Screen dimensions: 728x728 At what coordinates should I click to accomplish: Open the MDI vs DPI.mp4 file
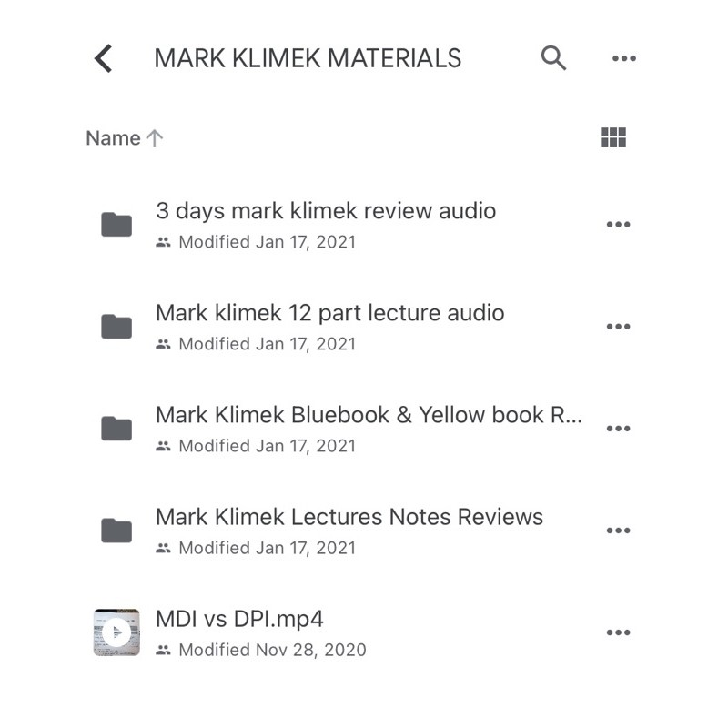[239, 619]
